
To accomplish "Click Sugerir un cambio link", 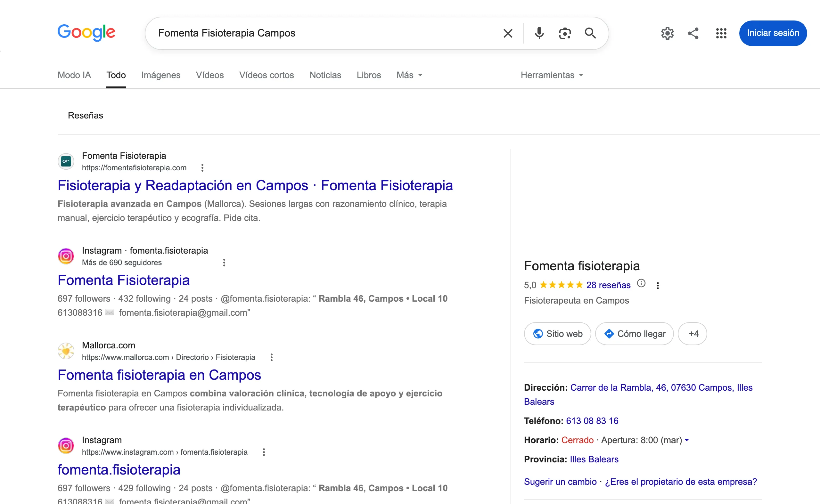I will tap(560, 482).
